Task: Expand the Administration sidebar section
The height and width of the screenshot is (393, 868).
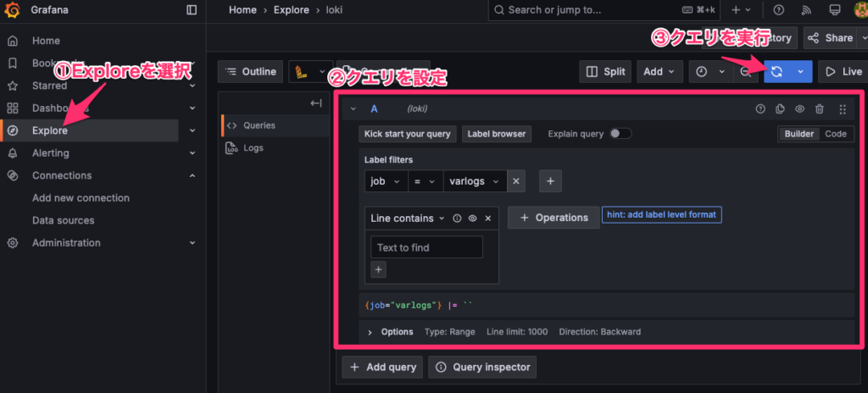Action: coord(192,243)
